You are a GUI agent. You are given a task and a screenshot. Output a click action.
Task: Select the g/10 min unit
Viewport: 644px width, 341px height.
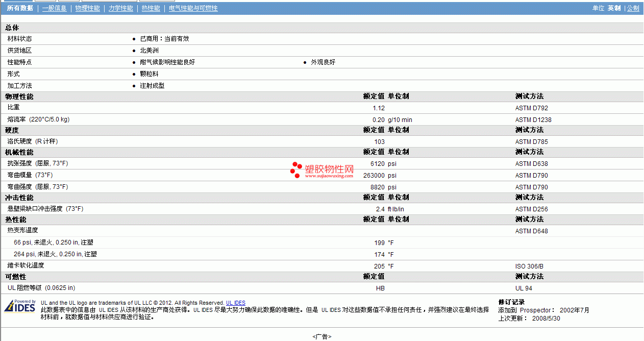[400, 120]
